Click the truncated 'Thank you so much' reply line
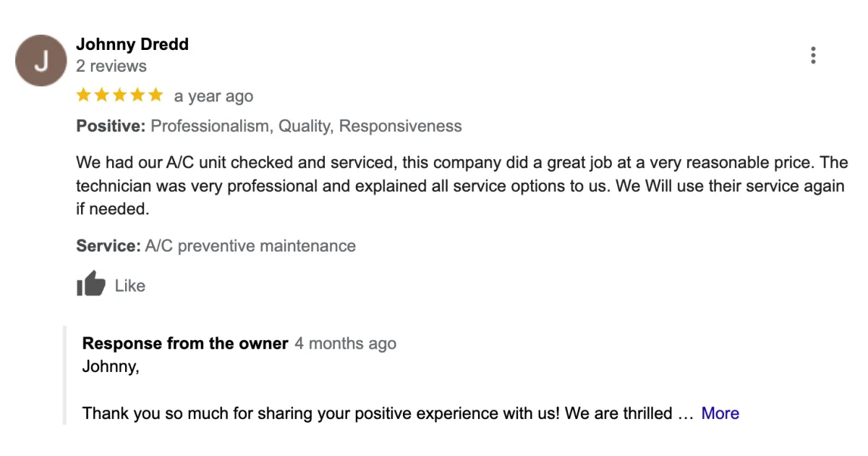The image size is (868, 456). pos(388,413)
